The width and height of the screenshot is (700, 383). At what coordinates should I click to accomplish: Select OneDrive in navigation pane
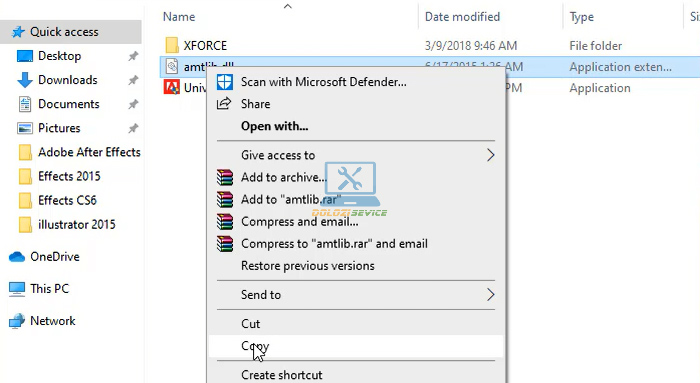(x=55, y=257)
